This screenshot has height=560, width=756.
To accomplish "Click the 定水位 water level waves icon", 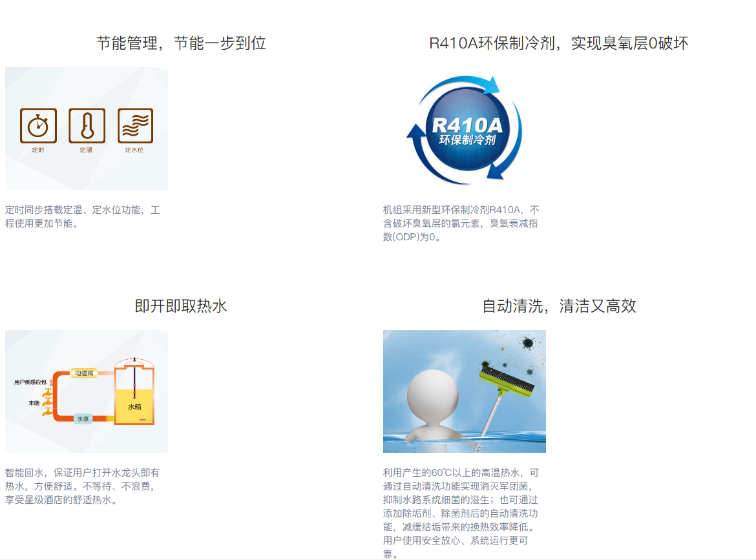I will click(x=136, y=126).
